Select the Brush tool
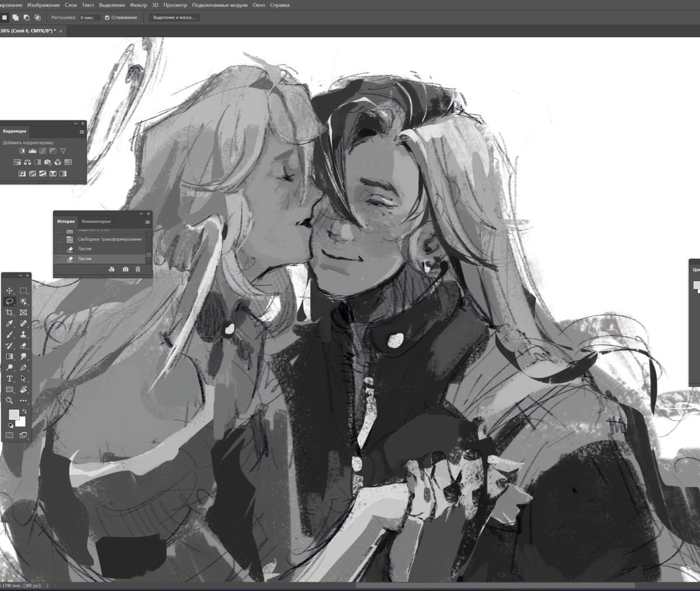The height and width of the screenshot is (591, 700). (x=9, y=334)
